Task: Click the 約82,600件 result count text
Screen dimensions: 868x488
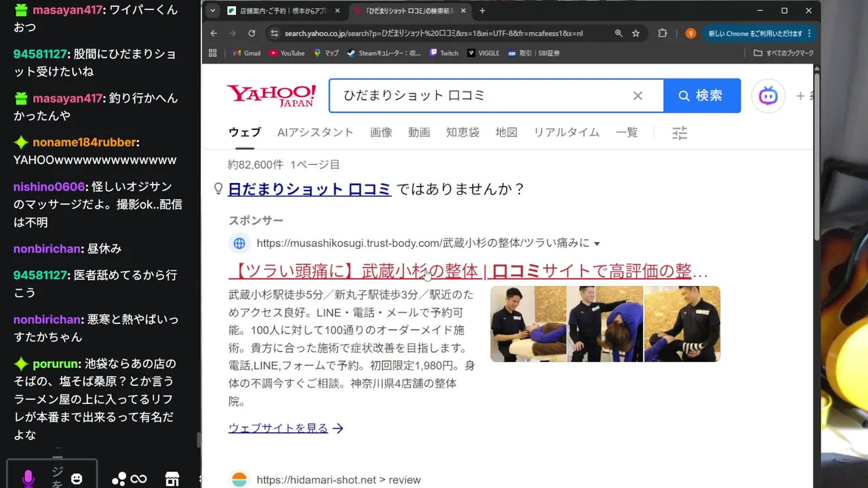Action: 256,165
